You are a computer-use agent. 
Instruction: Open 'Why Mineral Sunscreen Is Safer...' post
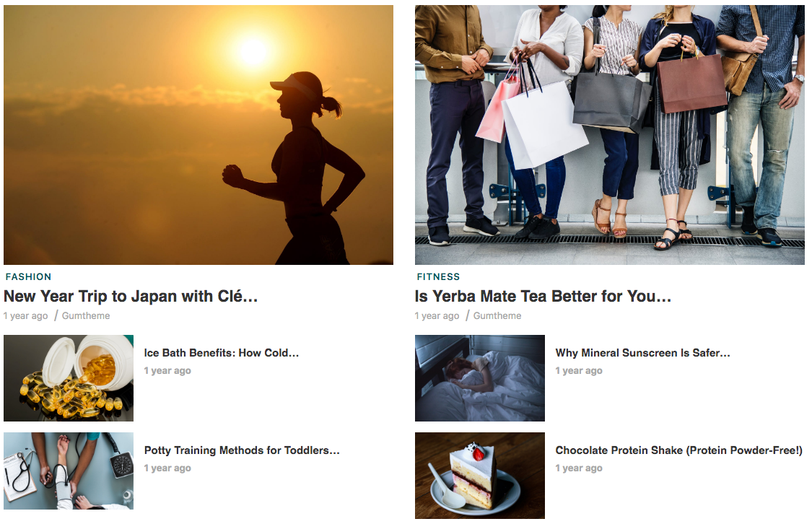point(642,353)
